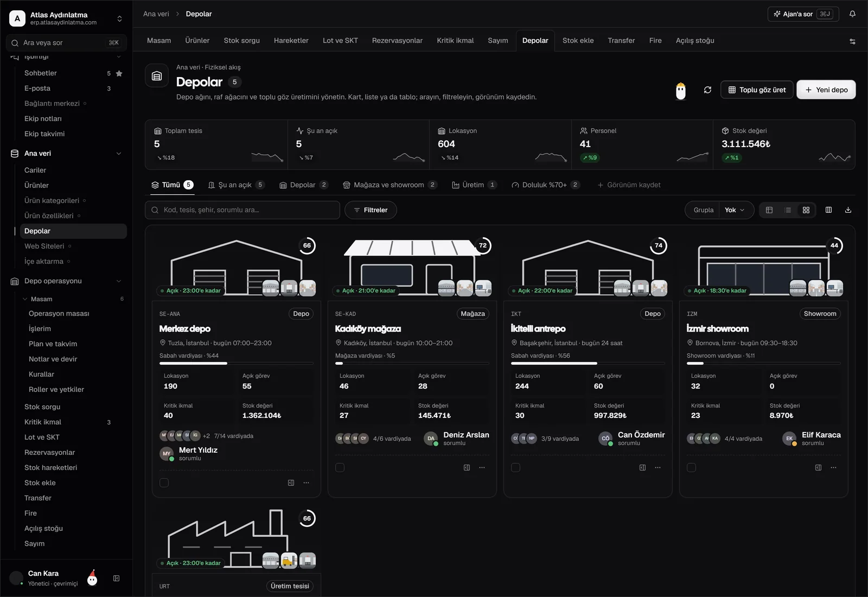The height and width of the screenshot is (597, 868).
Task: Star the Sohbetler sidebar item
Action: click(x=119, y=73)
